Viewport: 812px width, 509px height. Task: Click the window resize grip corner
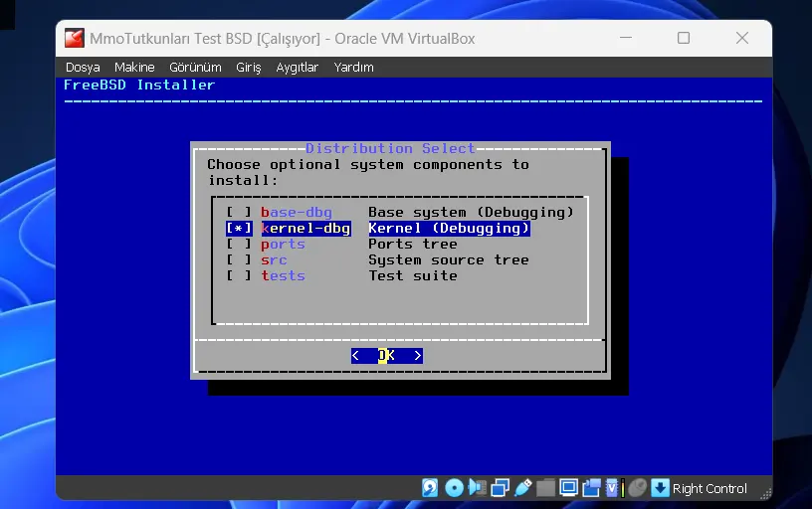coord(765,493)
